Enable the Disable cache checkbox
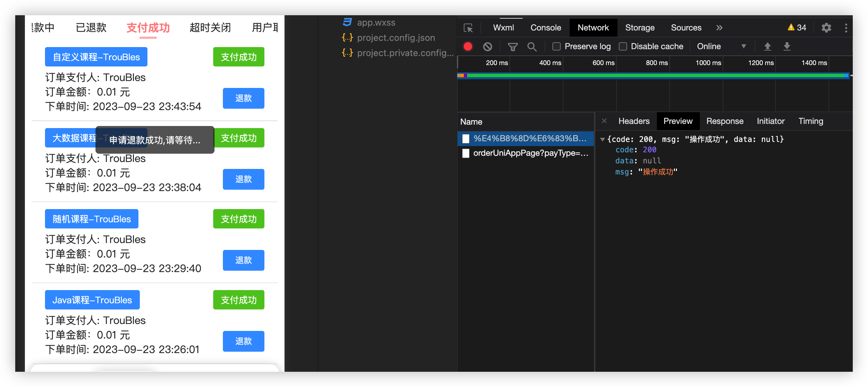868x387 pixels. coord(623,46)
